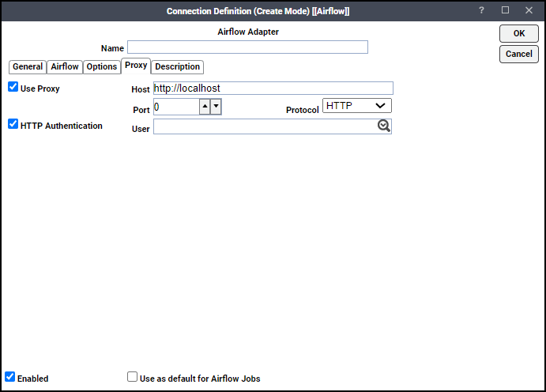Open the Airflow tab

click(x=65, y=66)
